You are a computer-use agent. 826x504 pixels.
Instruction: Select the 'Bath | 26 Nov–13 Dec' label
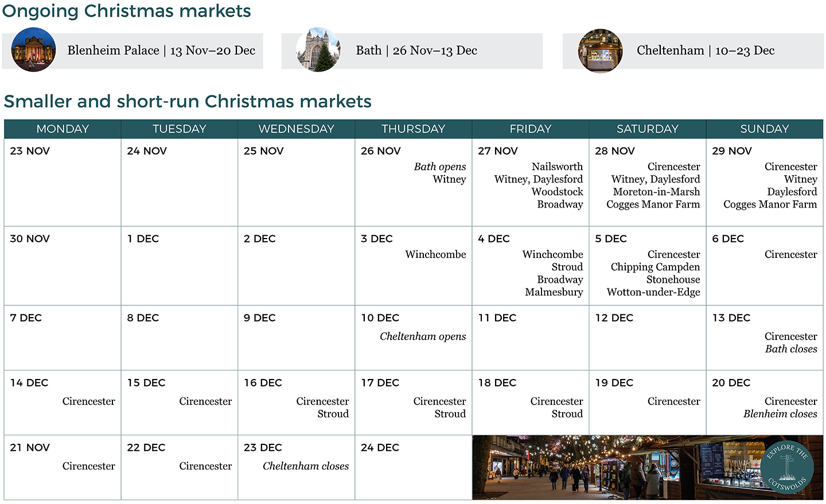416,50
